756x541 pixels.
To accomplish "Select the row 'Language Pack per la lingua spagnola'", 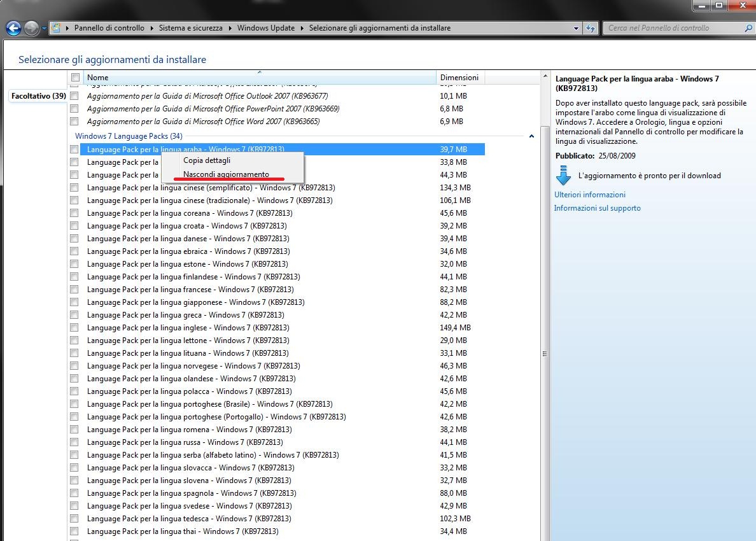I will (282, 493).
